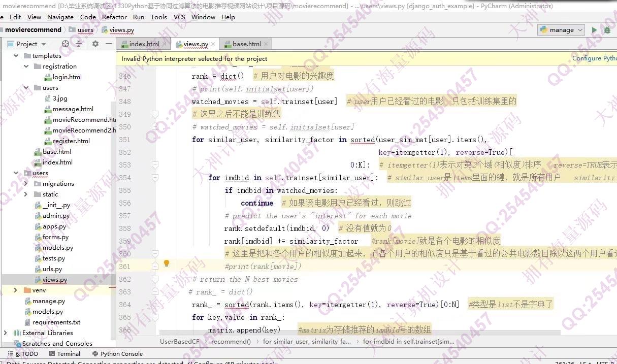Open the Edit menu
The height and width of the screenshot is (364, 617).
16,17
